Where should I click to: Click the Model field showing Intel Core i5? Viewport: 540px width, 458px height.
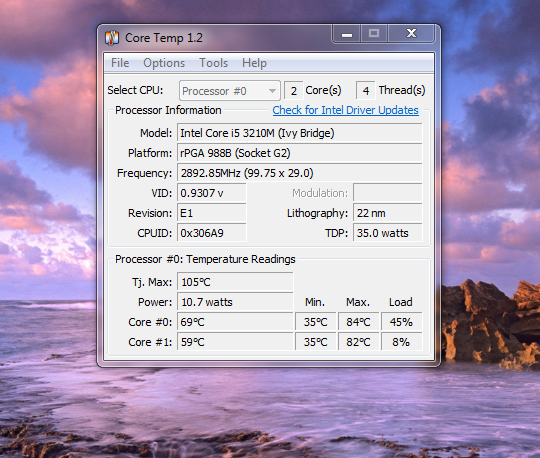tap(299, 133)
